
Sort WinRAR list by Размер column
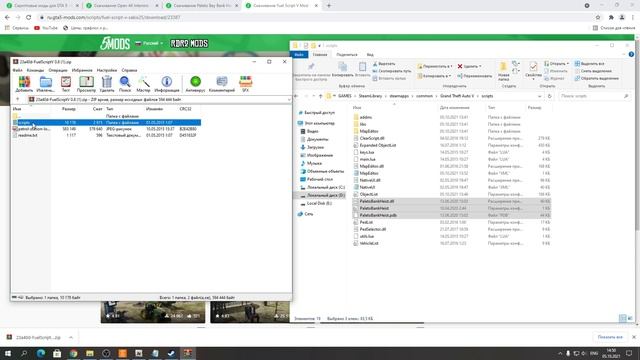(69, 109)
